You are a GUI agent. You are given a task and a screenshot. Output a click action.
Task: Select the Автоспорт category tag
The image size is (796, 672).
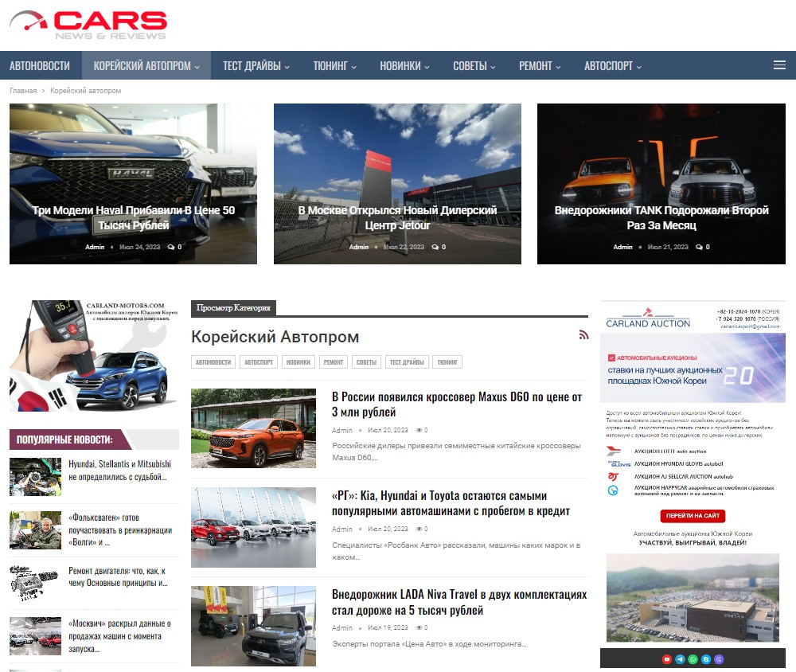[x=259, y=362]
